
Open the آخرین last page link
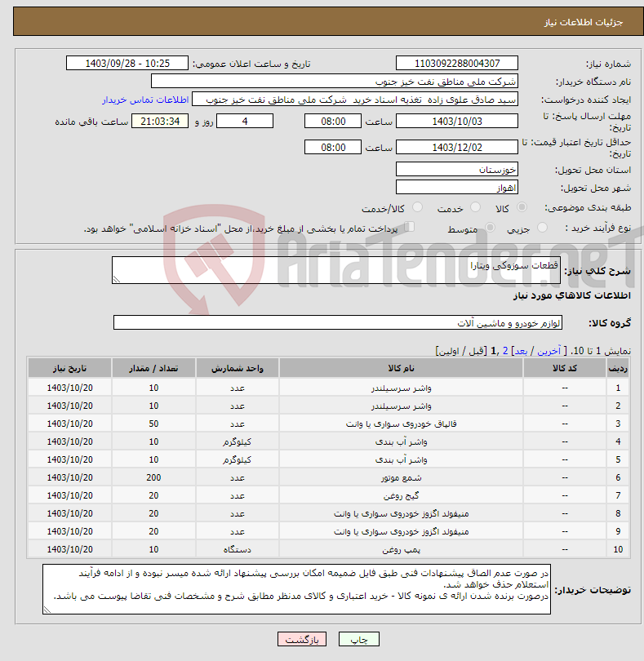pos(549,351)
